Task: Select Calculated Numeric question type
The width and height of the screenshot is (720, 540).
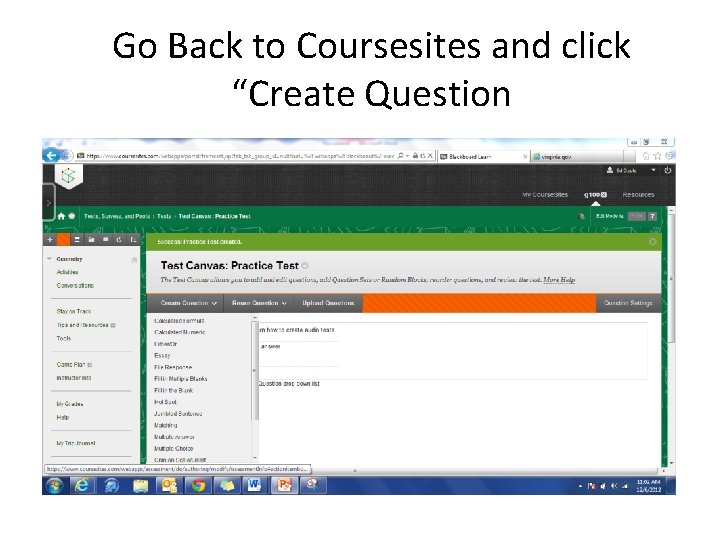Action: click(x=180, y=332)
